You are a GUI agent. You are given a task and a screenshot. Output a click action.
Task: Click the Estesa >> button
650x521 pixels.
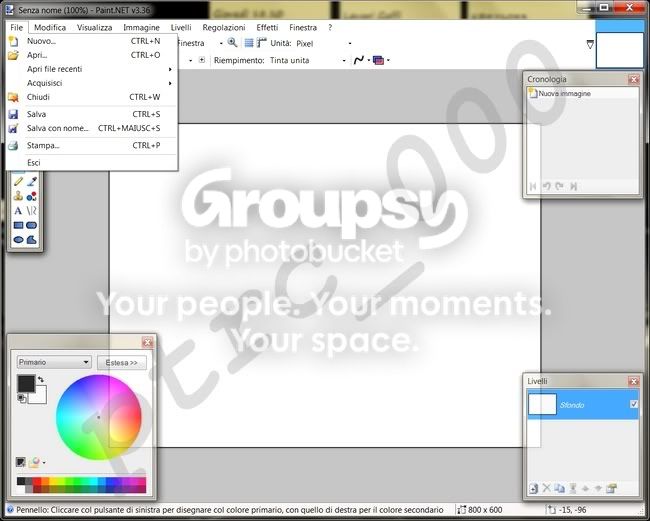pyautogui.click(x=121, y=363)
